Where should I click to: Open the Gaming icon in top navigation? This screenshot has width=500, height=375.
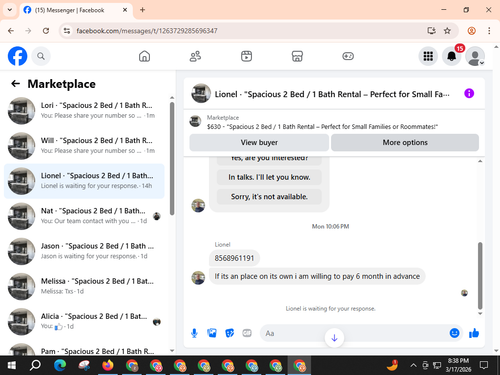point(348,56)
